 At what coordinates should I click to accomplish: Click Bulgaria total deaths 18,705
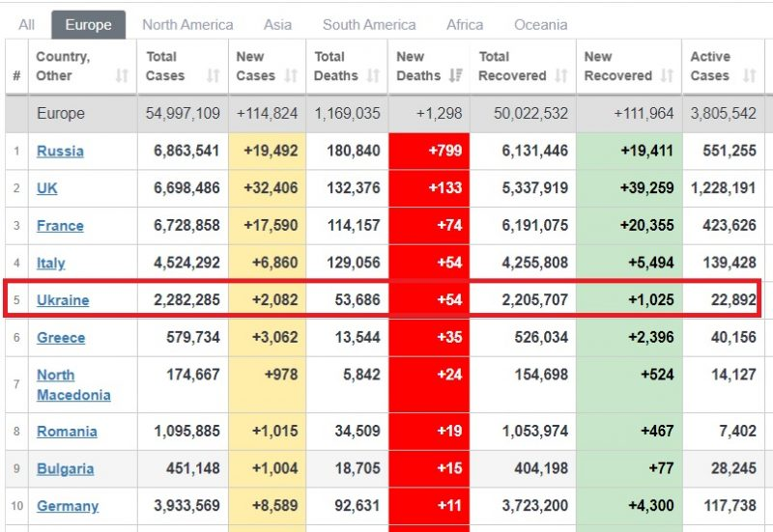[x=358, y=468]
